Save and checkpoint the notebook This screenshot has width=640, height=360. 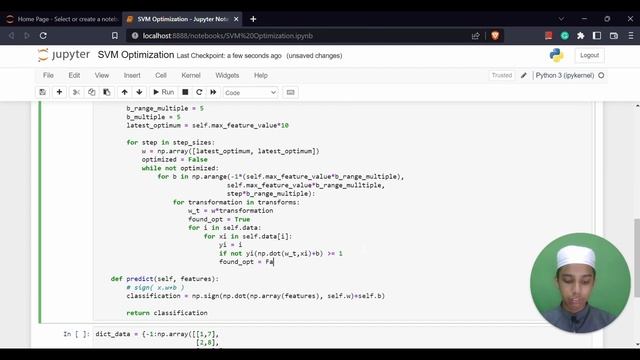click(x=42, y=92)
